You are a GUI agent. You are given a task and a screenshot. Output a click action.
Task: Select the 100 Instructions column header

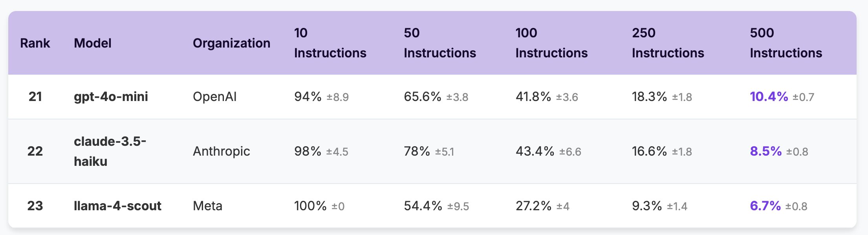[551, 43]
